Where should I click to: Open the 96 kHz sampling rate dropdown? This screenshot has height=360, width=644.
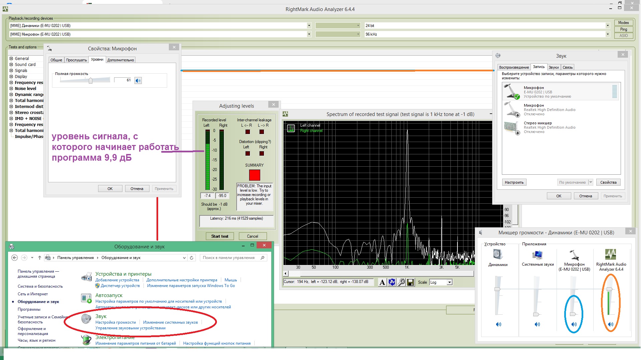pos(607,34)
